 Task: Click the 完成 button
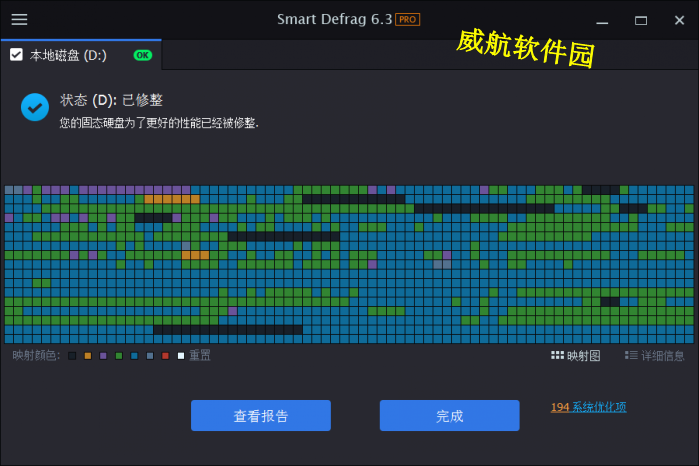[x=449, y=415]
